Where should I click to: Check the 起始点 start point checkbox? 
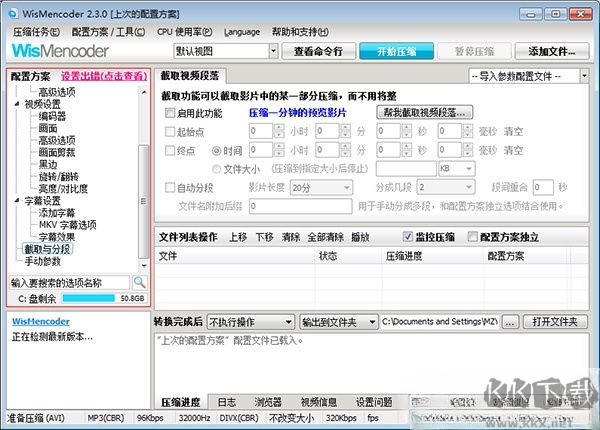(x=170, y=132)
